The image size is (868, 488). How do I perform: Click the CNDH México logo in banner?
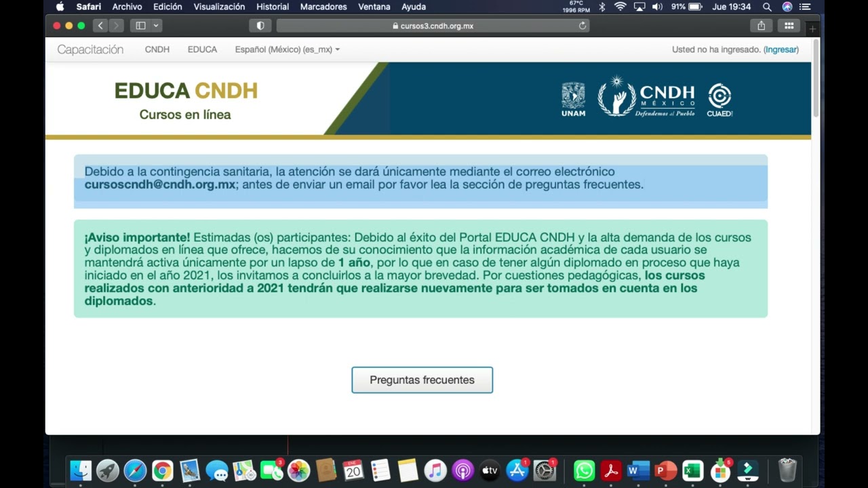coord(646,96)
